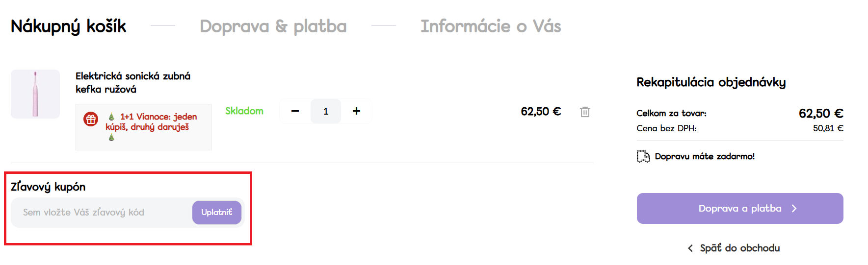Click the red gift icon
This screenshot has width=868, height=265.
click(91, 119)
